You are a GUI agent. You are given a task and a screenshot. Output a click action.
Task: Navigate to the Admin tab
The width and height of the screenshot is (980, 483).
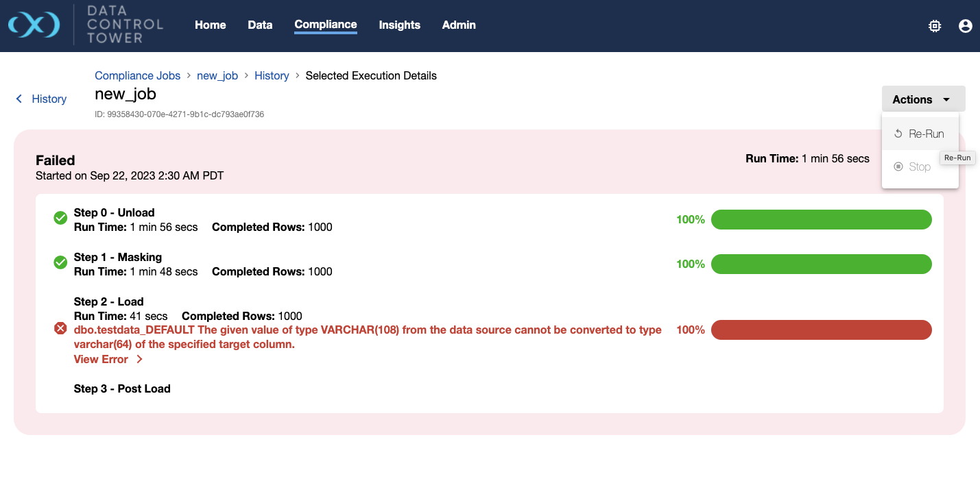point(459,25)
